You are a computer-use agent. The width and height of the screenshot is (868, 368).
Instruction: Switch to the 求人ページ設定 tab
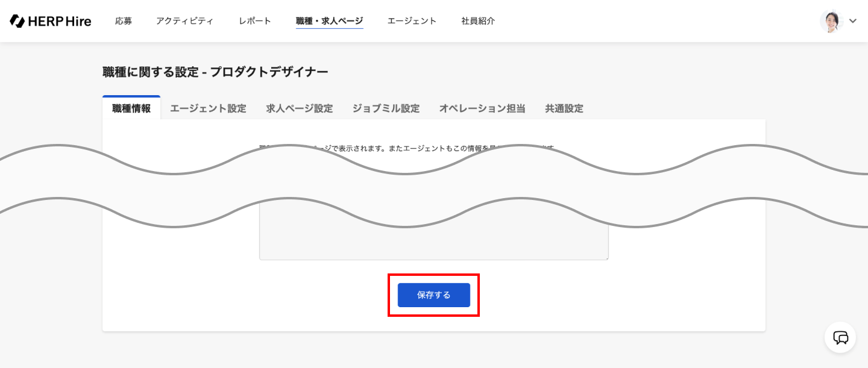click(300, 108)
